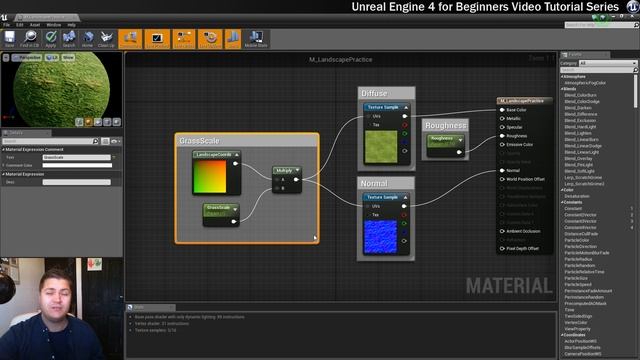
Task: Expand the GrassScale parameter node arrow
Action: (x=235, y=209)
